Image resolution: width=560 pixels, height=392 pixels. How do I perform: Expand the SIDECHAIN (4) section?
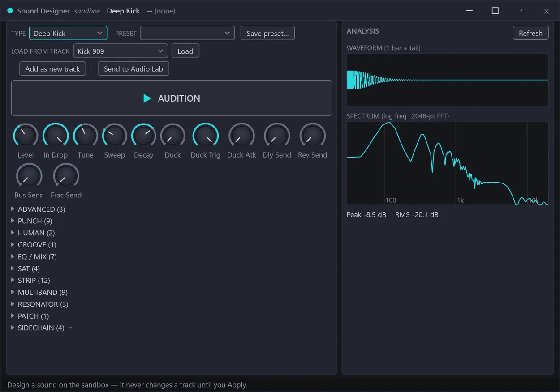pyautogui.click(x=38, y=328)
